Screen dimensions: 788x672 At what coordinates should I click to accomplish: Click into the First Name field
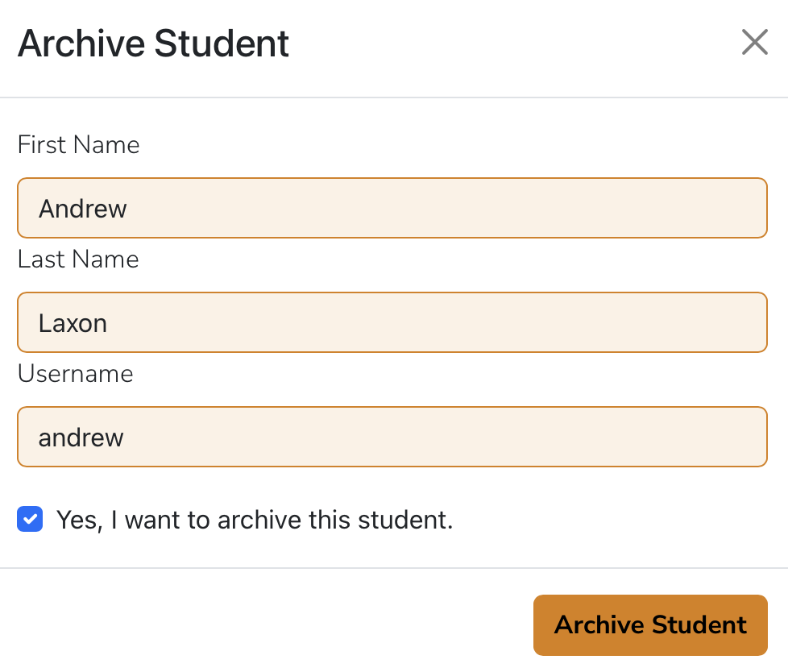[x=392, y=208]
